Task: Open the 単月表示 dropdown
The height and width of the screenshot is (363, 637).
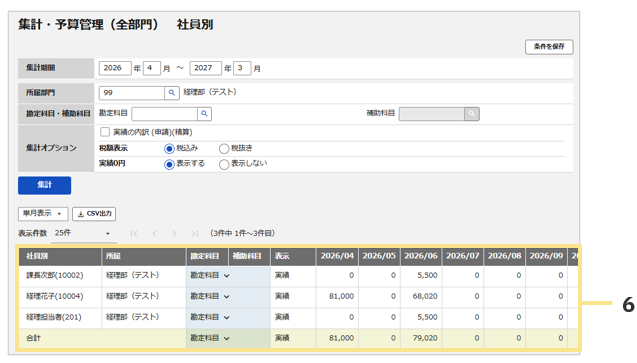Action: [43, 214]
